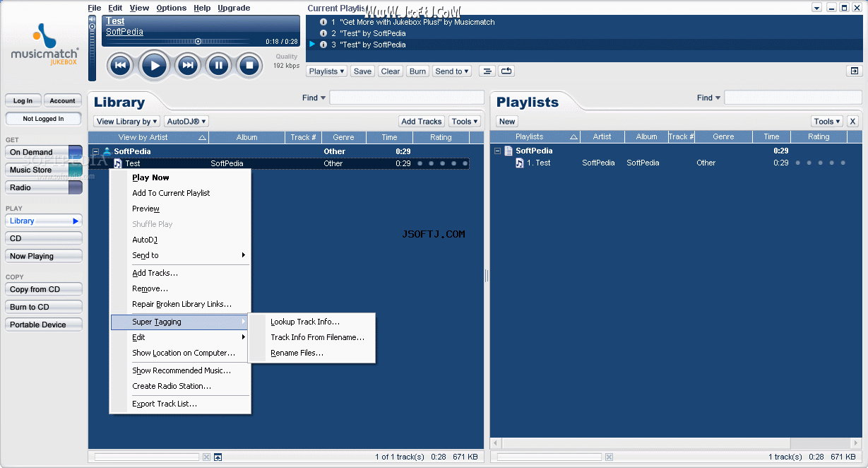Save the current playlist with the Save button
Image resolution: width=868 pixels, height=468 pixels.
point(362,71)
